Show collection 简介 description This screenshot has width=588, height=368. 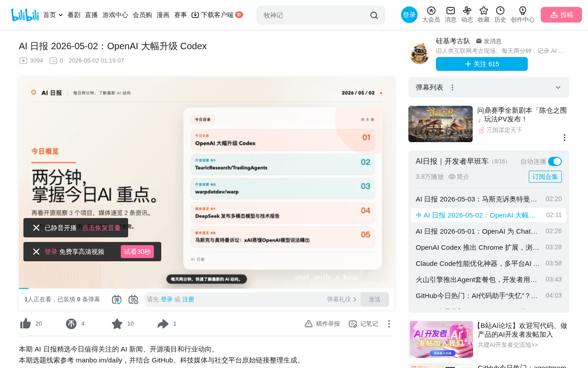pos(459,177)
